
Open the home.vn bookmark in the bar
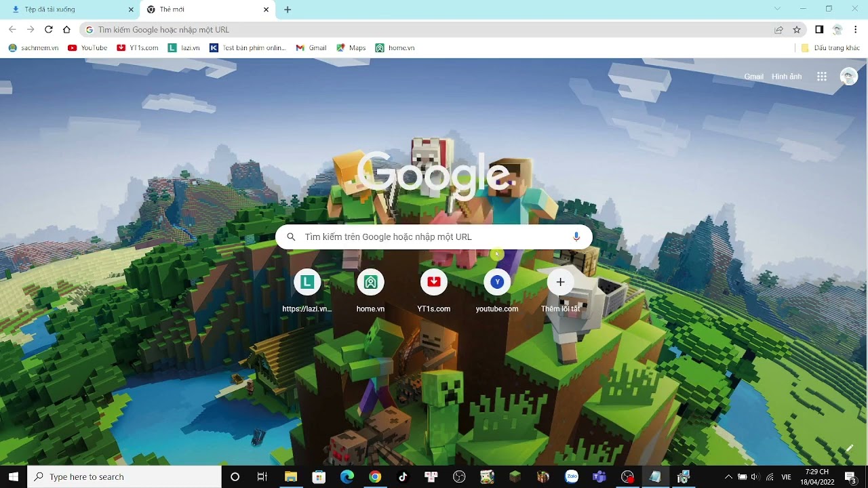(395, 48)
